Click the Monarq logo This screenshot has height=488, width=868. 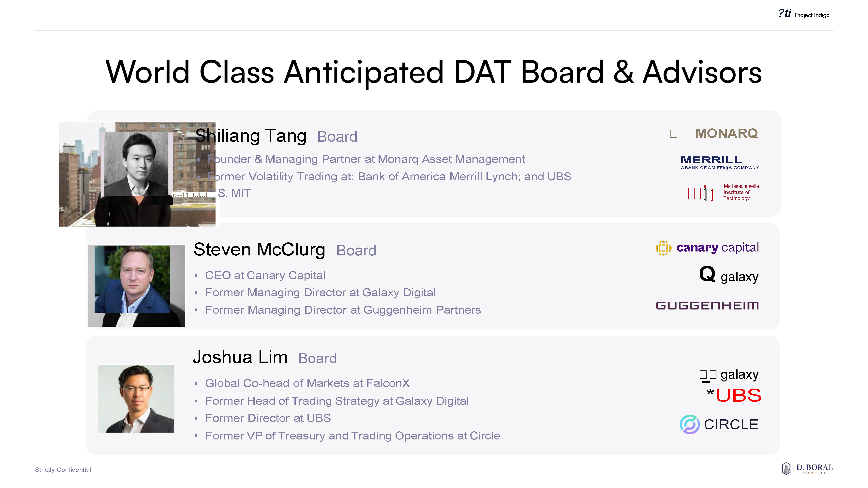(726, 133)
